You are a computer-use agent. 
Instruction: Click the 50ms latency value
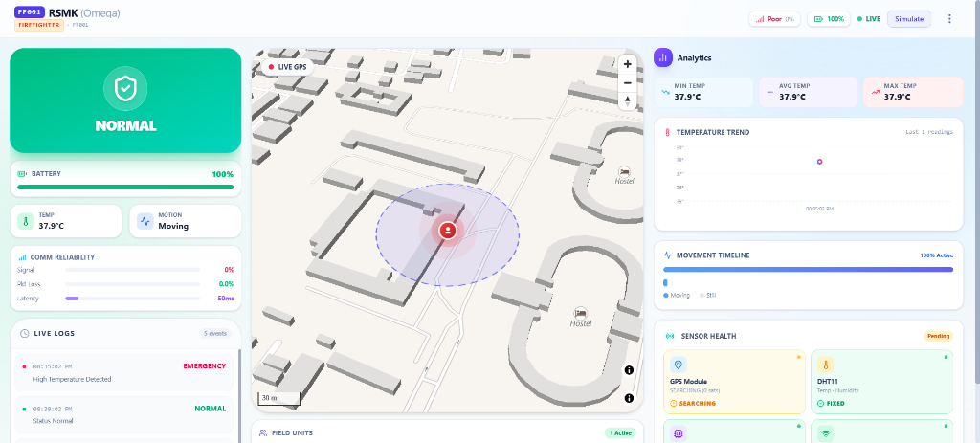coord(226,298)
